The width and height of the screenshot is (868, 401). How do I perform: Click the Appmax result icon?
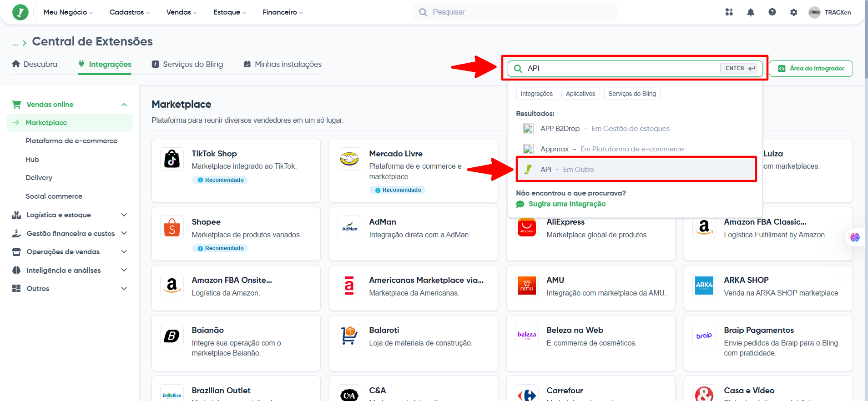528,149
